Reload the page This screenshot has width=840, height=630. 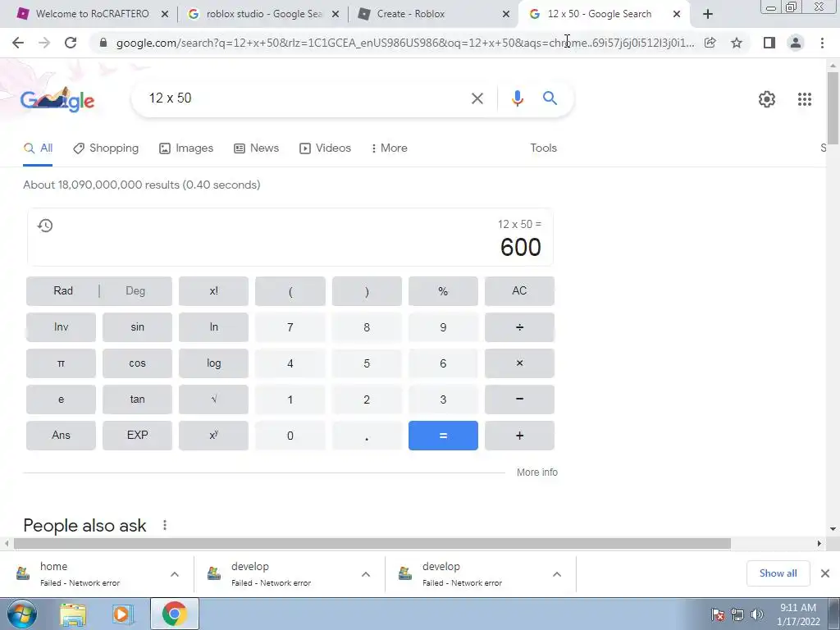[71, 43]
